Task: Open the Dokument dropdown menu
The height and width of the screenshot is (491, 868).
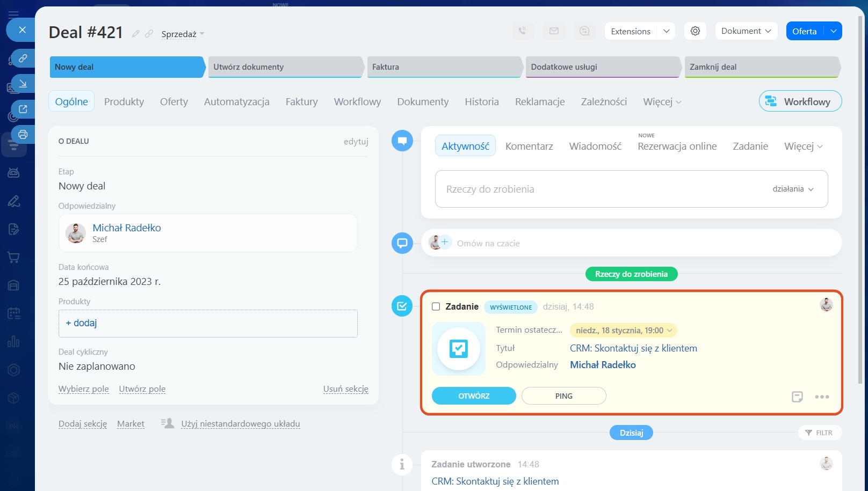Action: (x=746, y=31)
